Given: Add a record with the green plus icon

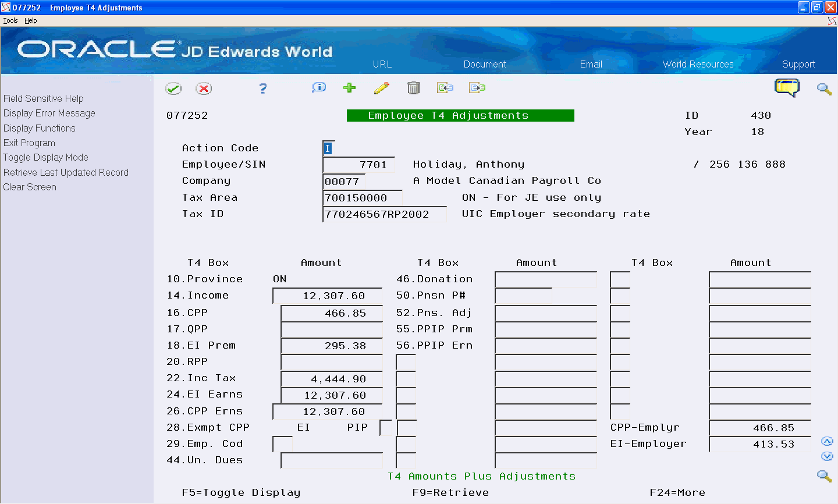Looking at the screenshot, I should coord(349,88).
